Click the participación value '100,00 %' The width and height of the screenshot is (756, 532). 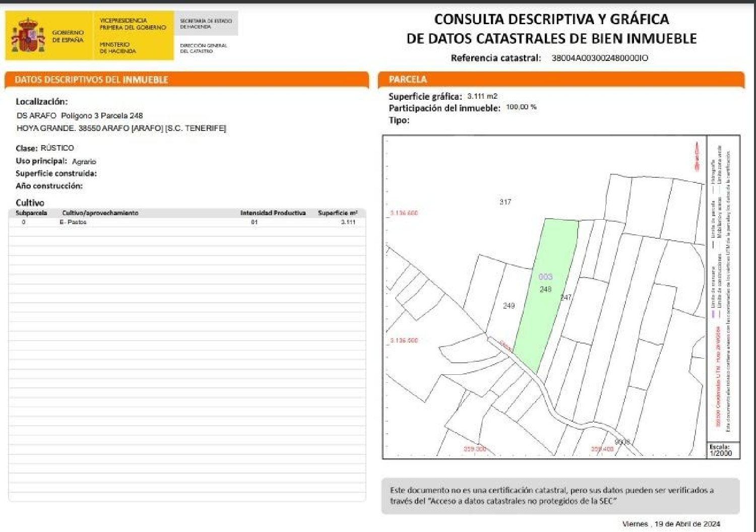click(x=521, y=107)
